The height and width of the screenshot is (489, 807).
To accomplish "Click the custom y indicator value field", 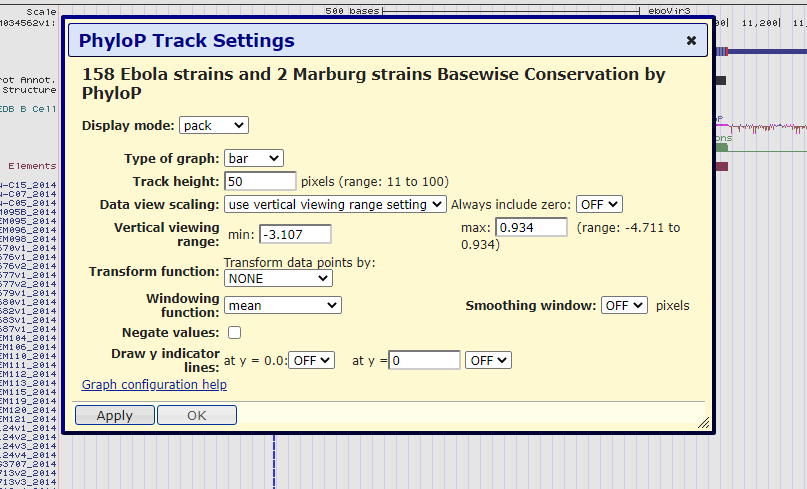I will [x=425, y=360].
